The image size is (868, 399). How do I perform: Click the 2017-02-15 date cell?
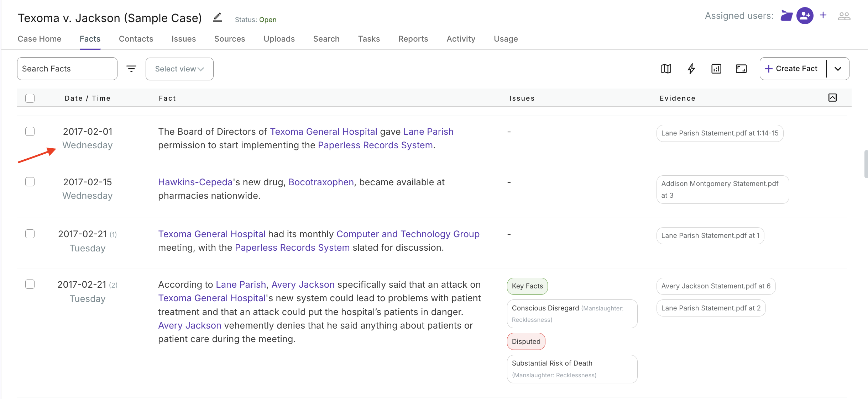click(x=88, y=189)
